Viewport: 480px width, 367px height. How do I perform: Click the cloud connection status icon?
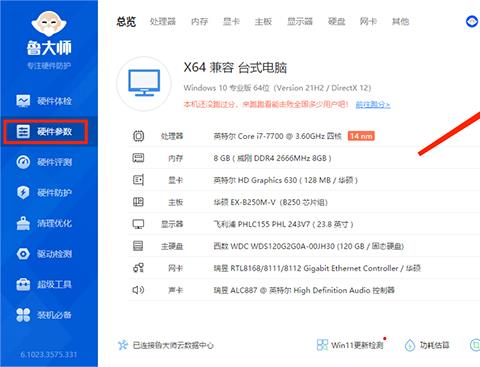coord(123,345)
